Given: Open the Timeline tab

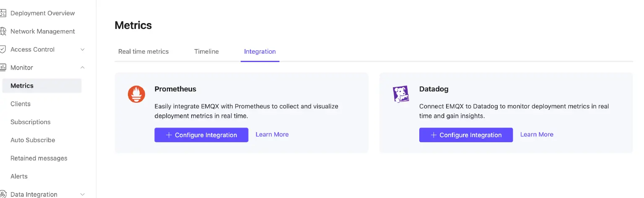Looking at the screenshot, I should click(x=206, y=52).
